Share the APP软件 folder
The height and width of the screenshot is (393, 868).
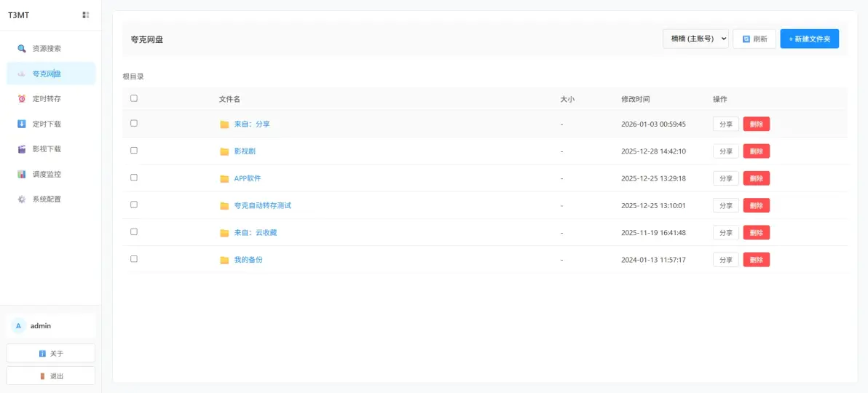tap(726, 178)
